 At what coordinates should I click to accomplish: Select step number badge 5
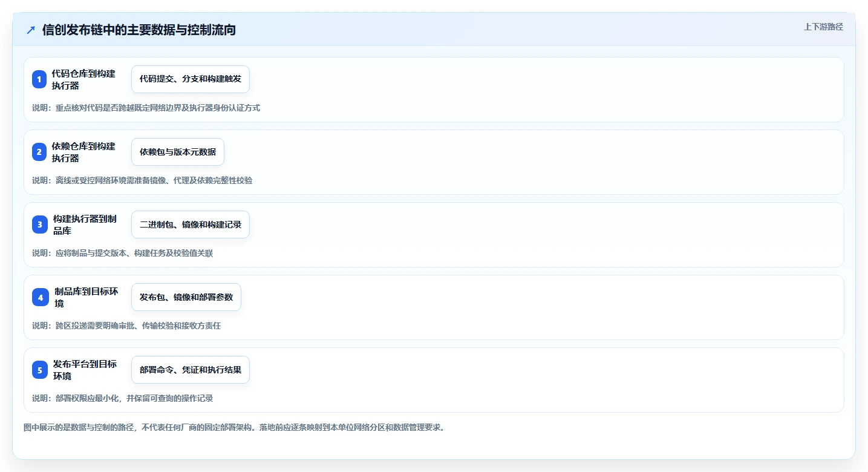point(40,370)
